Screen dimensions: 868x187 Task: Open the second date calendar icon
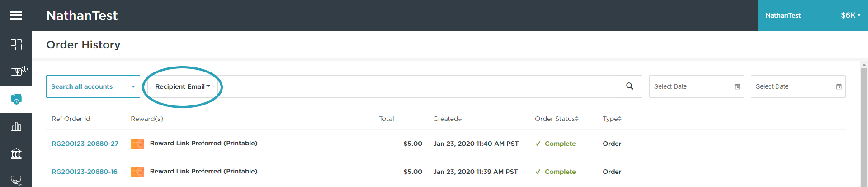pyautogui.click(x=839, y=87)
